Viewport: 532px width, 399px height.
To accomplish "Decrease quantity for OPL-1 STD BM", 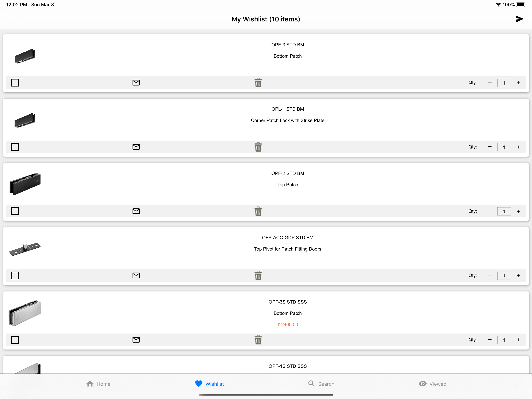I will pyautogui.click(x=489, y=147).
